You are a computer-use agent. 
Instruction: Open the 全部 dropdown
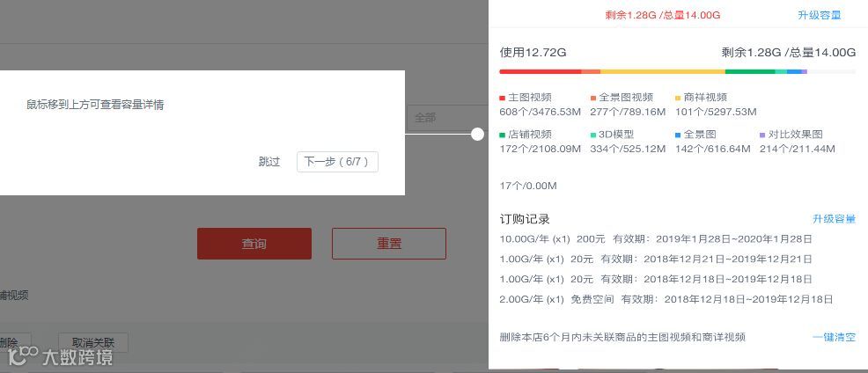click(x=447, y=118)
